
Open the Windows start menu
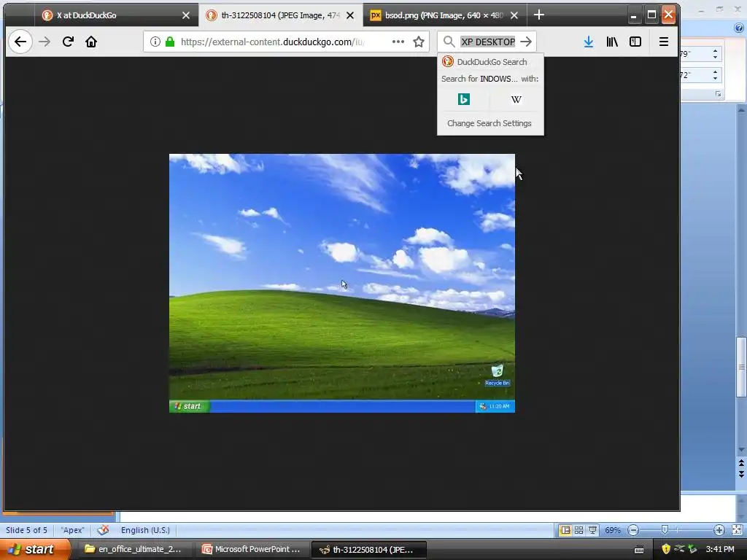(34, 549)
